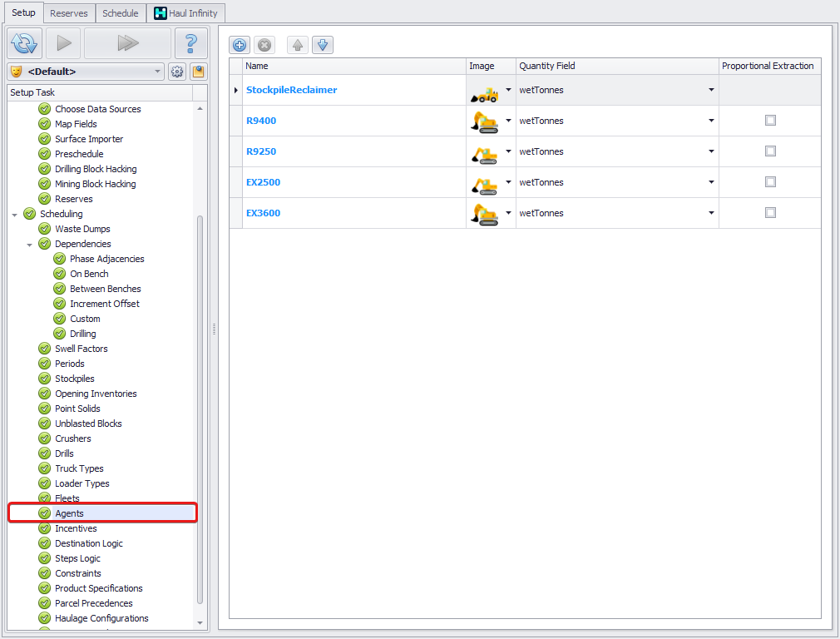Open the R9250 agent link

[261, 151]
